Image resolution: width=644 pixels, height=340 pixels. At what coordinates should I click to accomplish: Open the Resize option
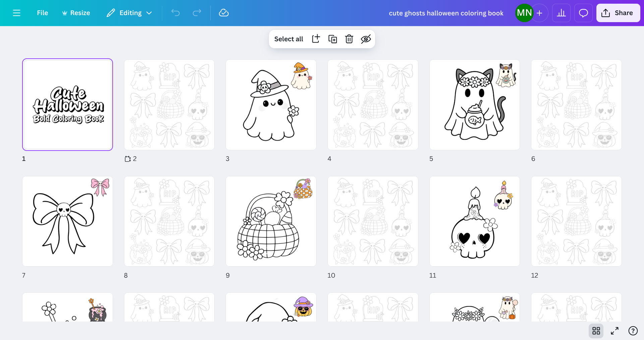76,13
